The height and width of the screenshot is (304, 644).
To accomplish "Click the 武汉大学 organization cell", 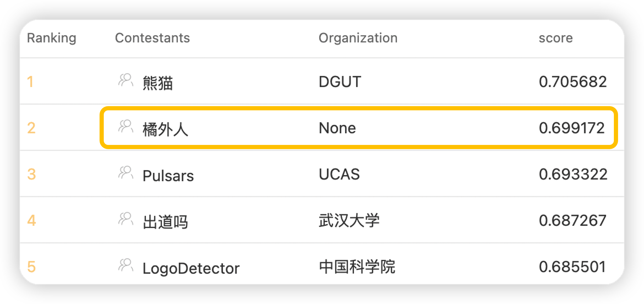I will pyautogui.click(x=349, y=220).
